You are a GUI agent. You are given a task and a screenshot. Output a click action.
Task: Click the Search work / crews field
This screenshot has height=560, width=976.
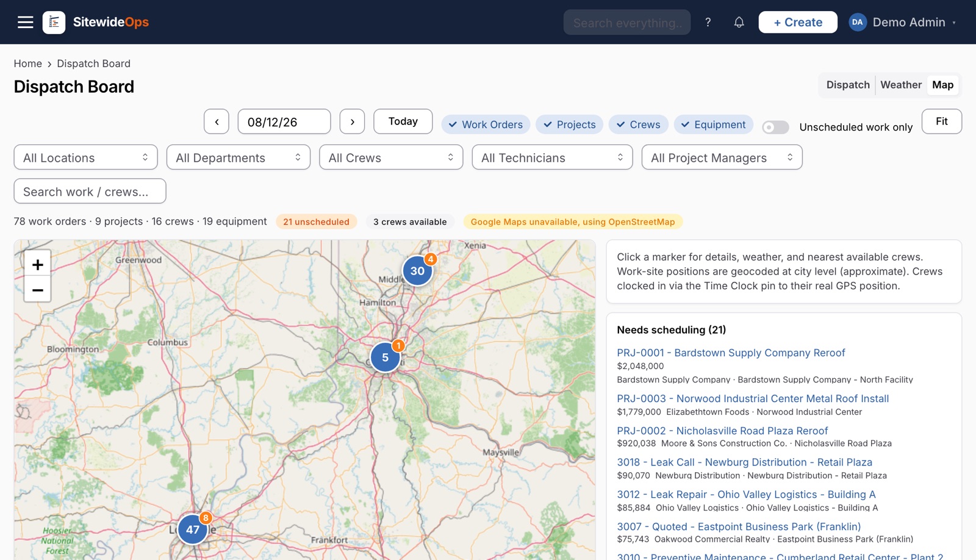[x=90, y=191]
